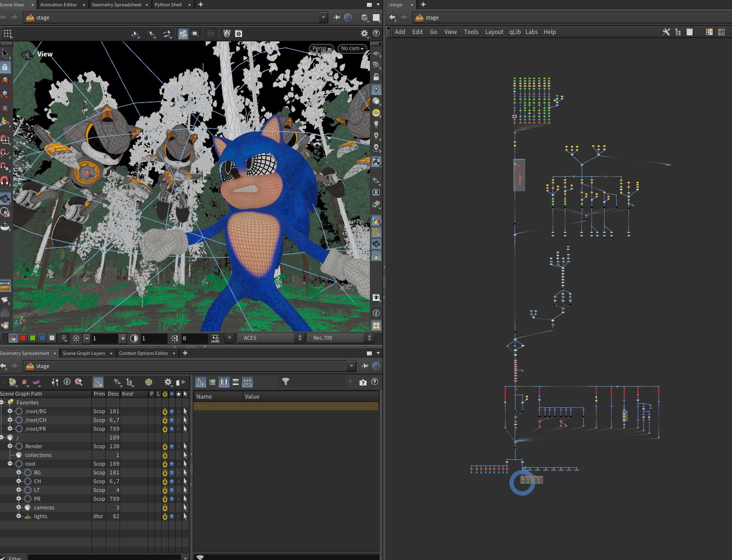This screenshot has width=732, height=560.
Task: Collapse the root prim tree item
Action: coord(10,464)
